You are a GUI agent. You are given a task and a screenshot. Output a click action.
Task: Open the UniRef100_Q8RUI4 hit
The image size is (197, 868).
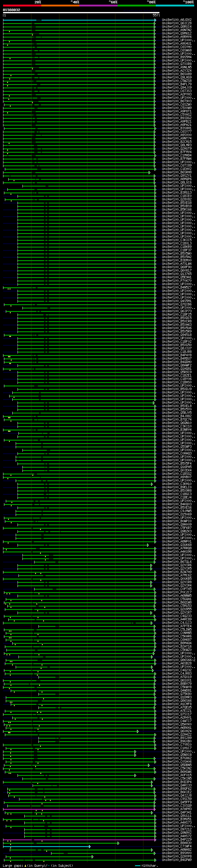tap(177, 26)
